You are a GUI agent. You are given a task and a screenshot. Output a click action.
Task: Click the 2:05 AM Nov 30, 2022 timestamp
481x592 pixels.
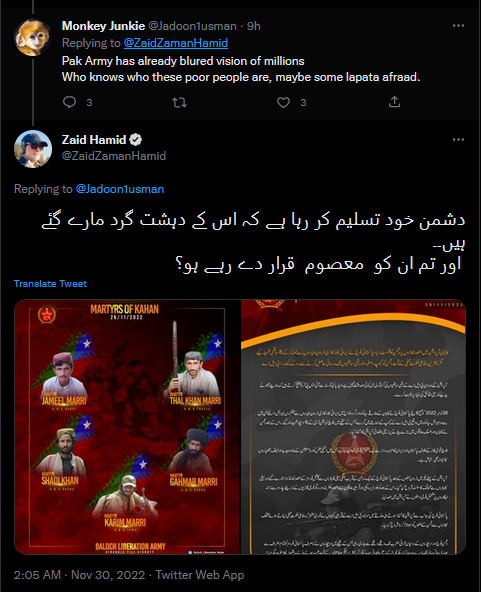[x=79, y=575]
